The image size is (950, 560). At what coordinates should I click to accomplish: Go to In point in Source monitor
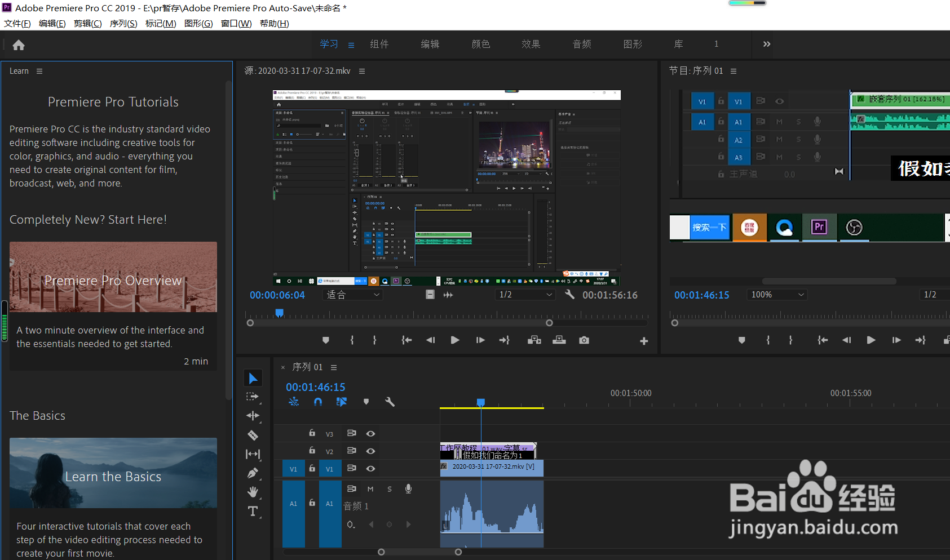coord(406,340)
